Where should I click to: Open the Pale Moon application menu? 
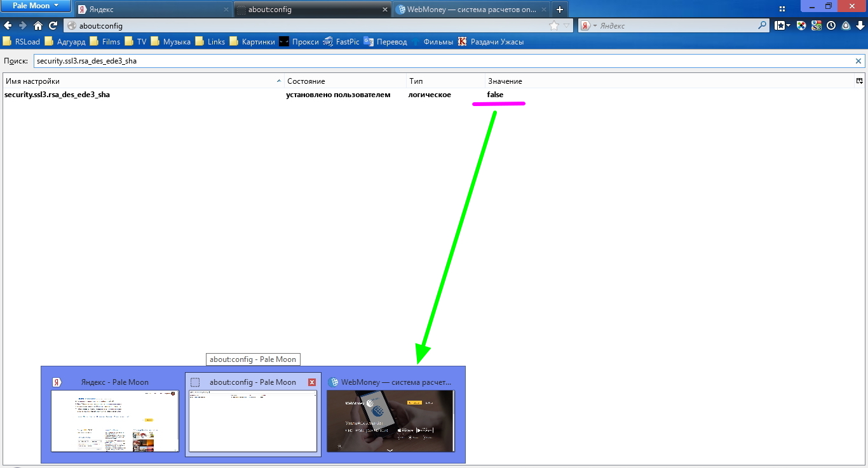tap(36, 6)
